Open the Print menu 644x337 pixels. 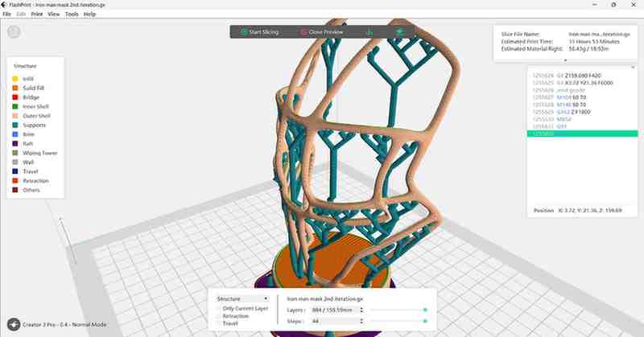36,14
